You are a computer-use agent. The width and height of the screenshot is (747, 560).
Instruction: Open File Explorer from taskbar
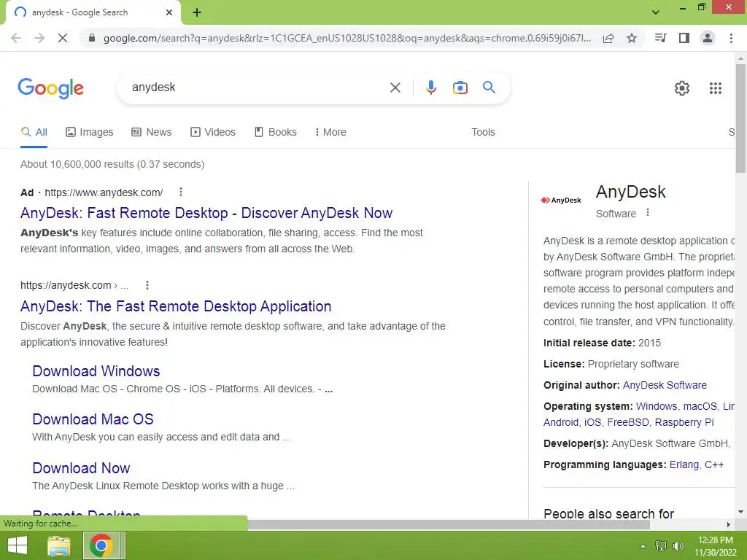59,545
